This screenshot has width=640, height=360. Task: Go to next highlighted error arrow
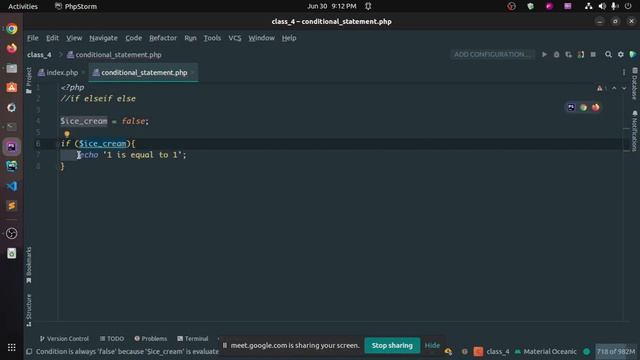(624, 88)
